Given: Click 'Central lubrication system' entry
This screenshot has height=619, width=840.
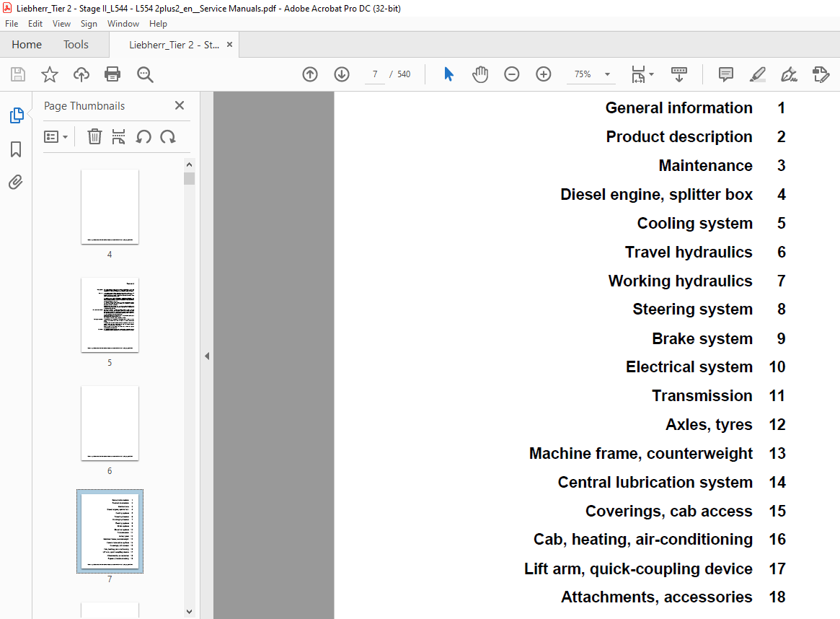Looking at the screenshot, I should (655, 483).
